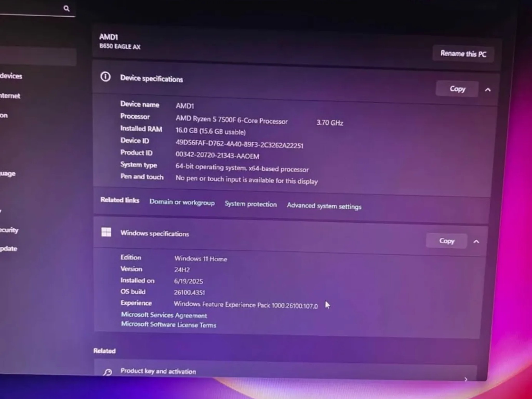
Task: Select the internet sidebar item
Action: 10,96
